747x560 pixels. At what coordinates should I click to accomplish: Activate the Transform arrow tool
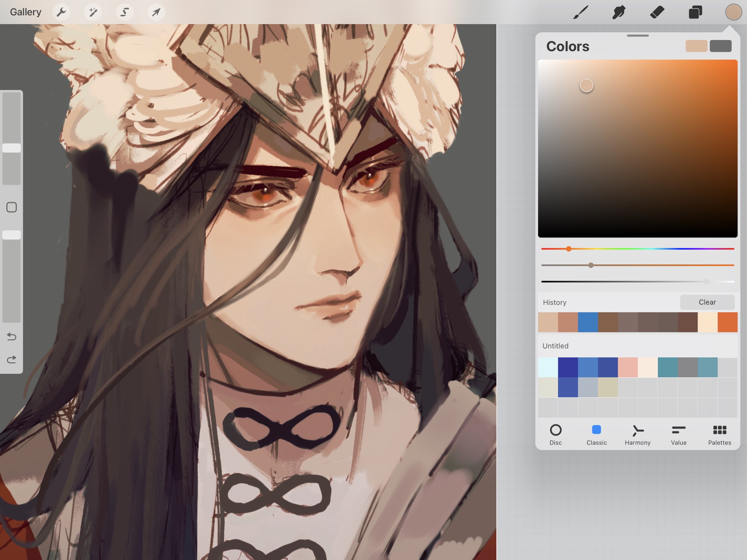pyautogui.click(x=156, y=12)
